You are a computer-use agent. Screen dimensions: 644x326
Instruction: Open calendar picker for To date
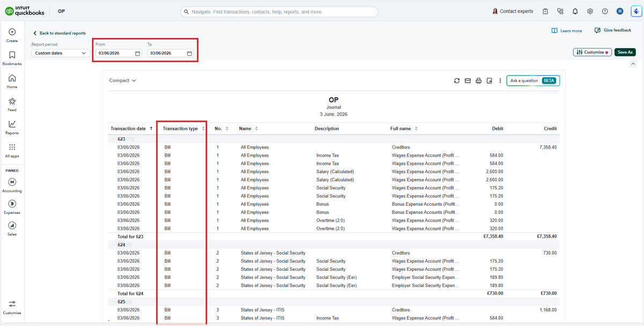click(x=189, y=54)
